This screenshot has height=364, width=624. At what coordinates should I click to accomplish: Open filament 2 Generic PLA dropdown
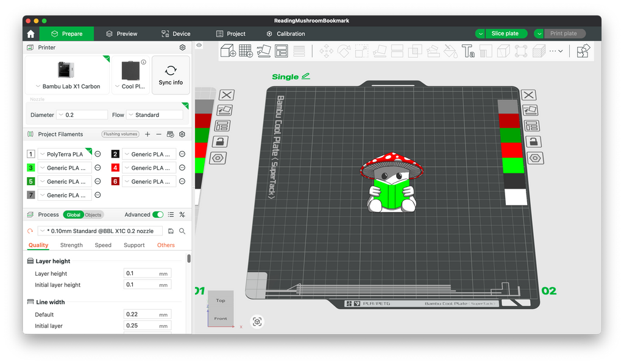point(149,154)
